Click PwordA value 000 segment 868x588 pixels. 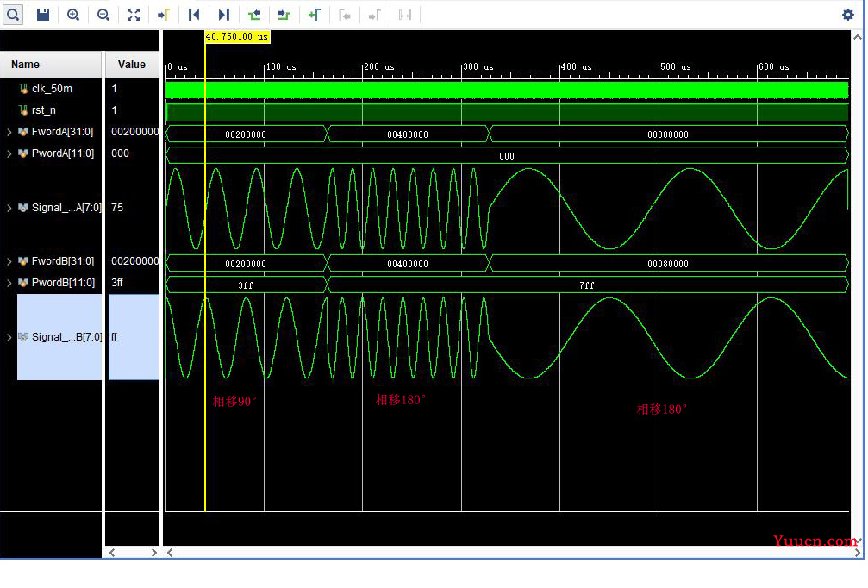coord(507,156)
